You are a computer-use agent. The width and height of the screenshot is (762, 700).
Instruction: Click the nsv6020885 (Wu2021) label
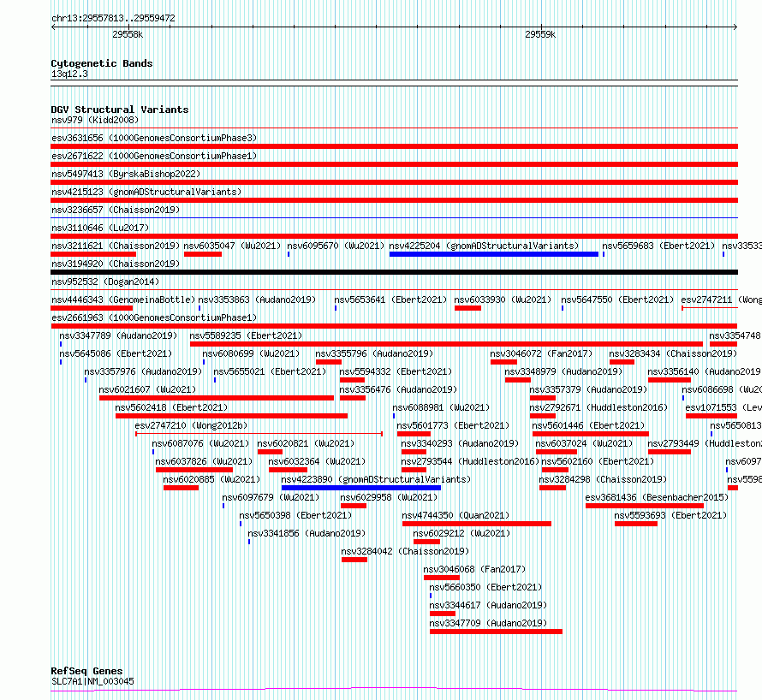tap(211, 479)
